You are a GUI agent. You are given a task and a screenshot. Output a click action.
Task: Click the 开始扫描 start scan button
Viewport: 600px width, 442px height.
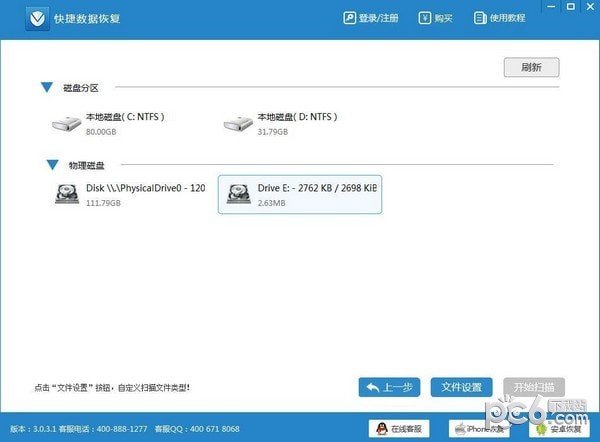(533, 387)
